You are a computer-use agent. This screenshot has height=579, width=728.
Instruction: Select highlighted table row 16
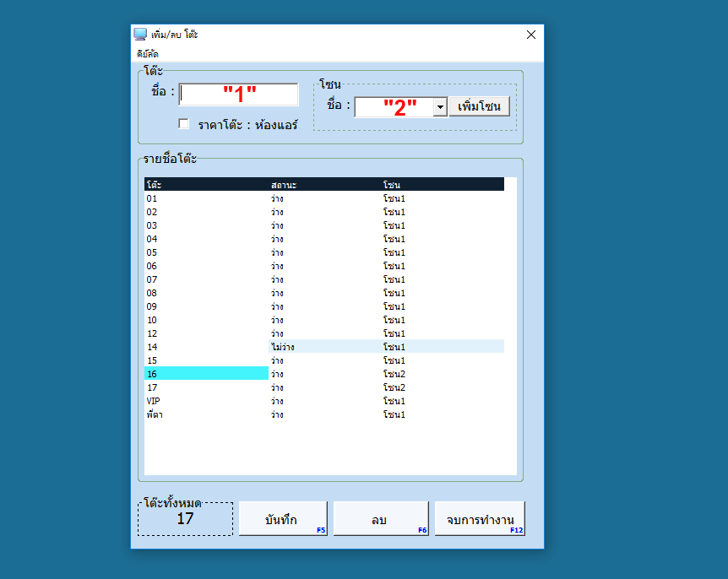(324, 373)
